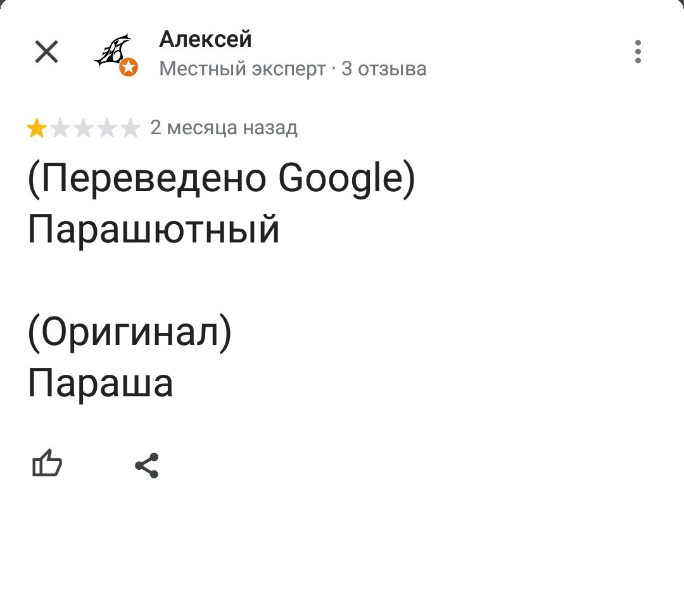Close the review with the X icon
Screen dimensions: 684x616
coord(46,52)
